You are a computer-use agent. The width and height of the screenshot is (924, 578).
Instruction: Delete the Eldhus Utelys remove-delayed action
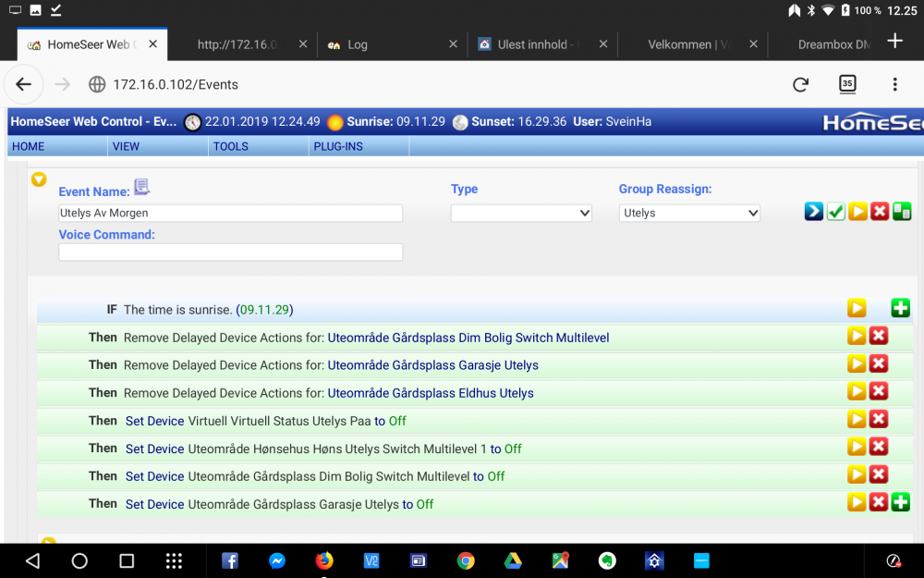tap(879, 392)
